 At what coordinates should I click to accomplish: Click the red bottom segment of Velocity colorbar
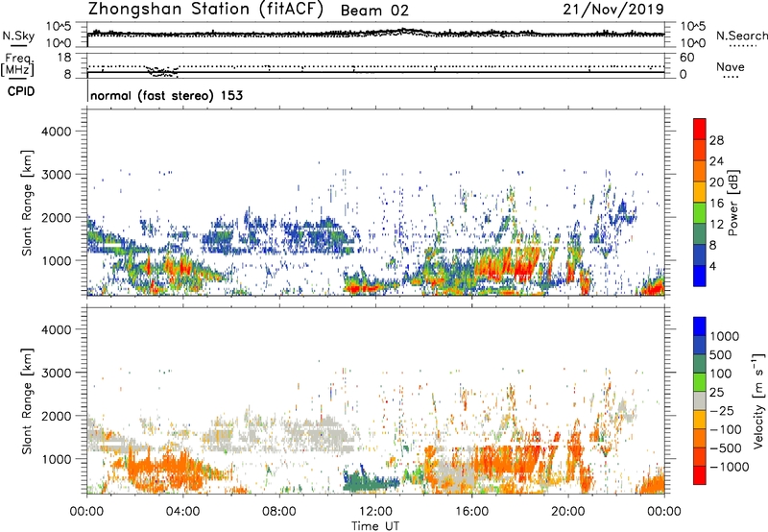pos(700,475)
